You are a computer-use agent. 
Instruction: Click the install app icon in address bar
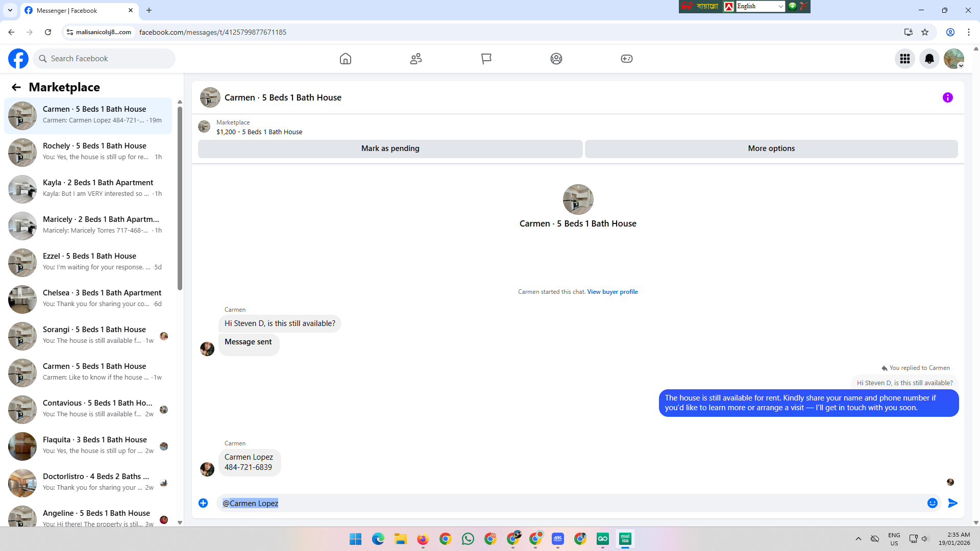pos(909,32)
